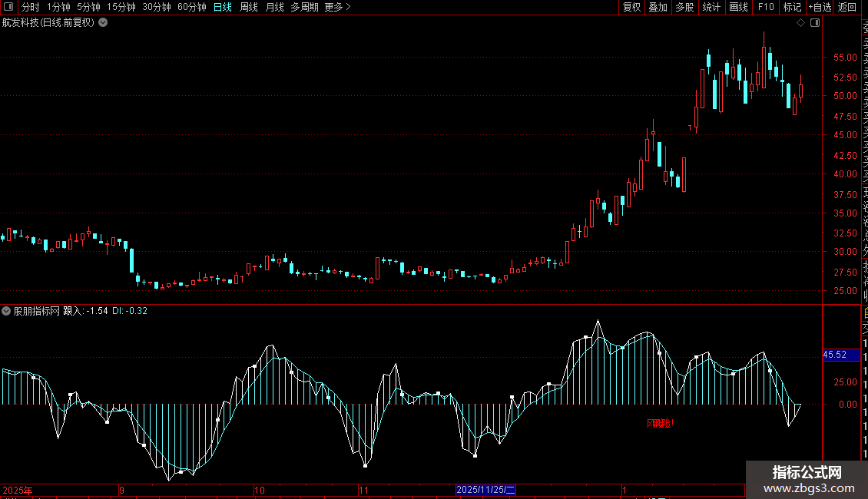Open the 复权 adjustment menu
Viewport: 868px width, 499px height.
[x=631, y=7]
